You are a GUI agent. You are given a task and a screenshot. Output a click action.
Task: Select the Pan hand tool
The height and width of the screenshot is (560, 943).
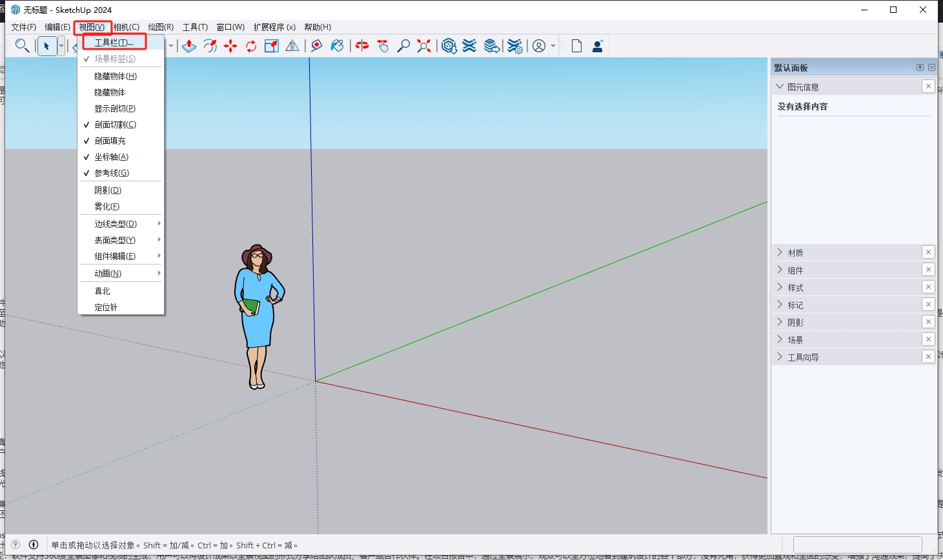383,46
